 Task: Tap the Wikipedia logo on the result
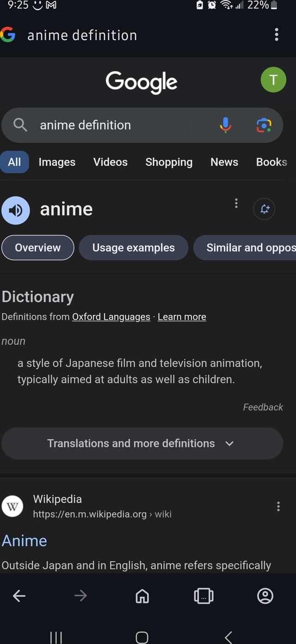point(12,506)
